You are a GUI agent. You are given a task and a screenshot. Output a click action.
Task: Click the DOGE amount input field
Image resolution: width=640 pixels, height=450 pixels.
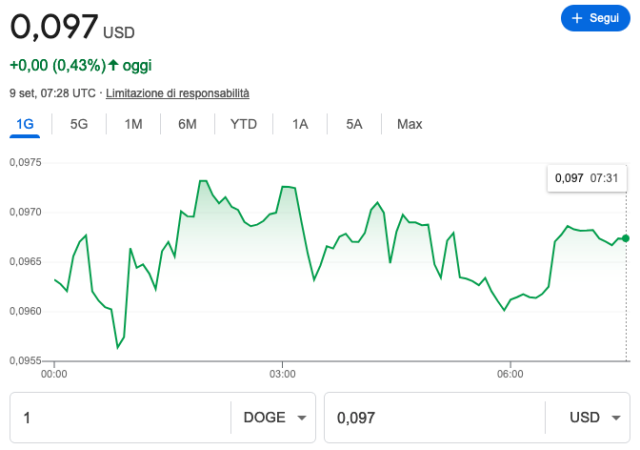pos(120,418)
